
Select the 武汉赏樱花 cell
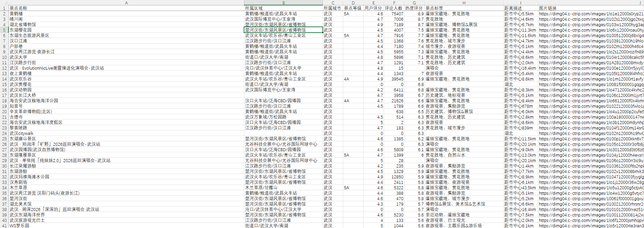(126, 84)
